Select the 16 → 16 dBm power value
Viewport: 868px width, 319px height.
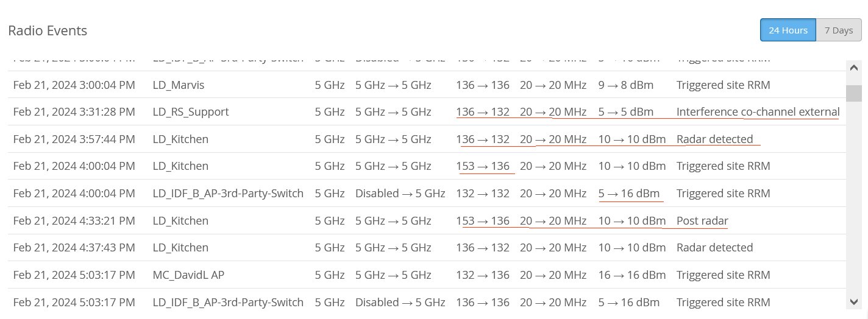pyautogui.click(x=631, y=275)
